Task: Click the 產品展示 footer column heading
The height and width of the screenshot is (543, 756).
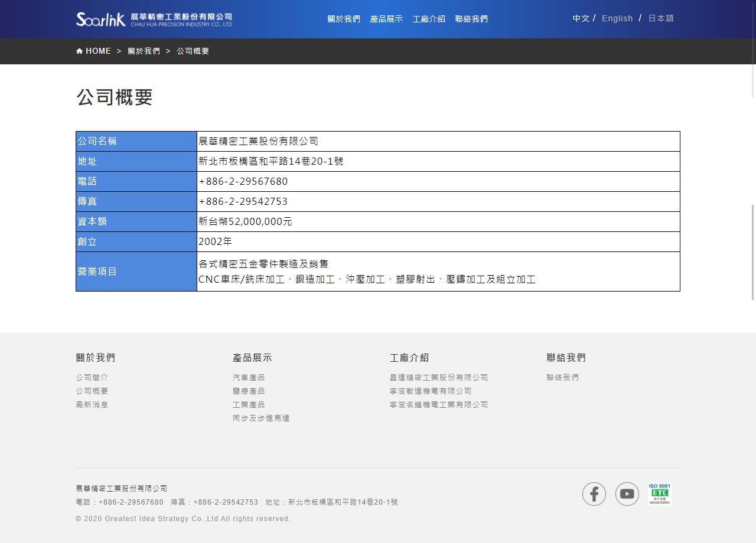Action: click(x=252, y=358)
